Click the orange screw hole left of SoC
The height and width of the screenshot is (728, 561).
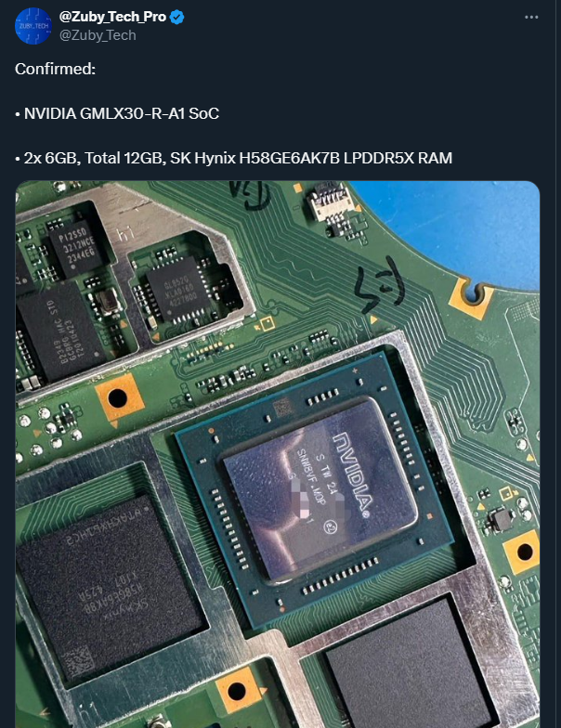tap(117, 397)
